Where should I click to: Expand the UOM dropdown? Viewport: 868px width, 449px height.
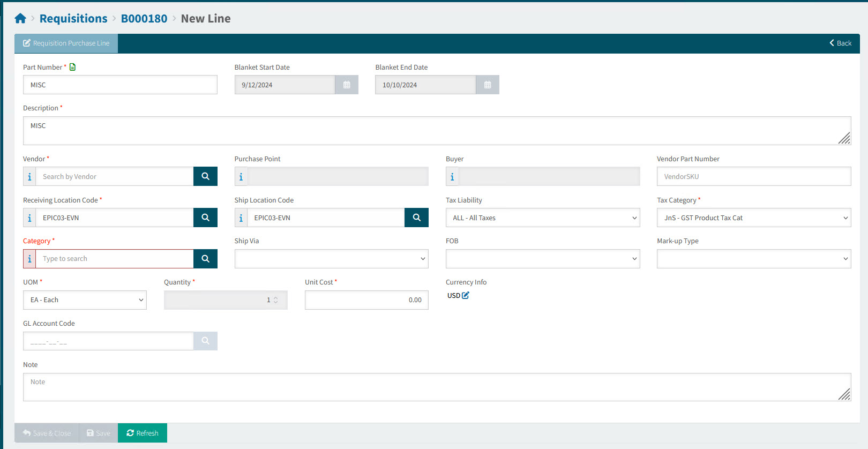tap(85, 300)
